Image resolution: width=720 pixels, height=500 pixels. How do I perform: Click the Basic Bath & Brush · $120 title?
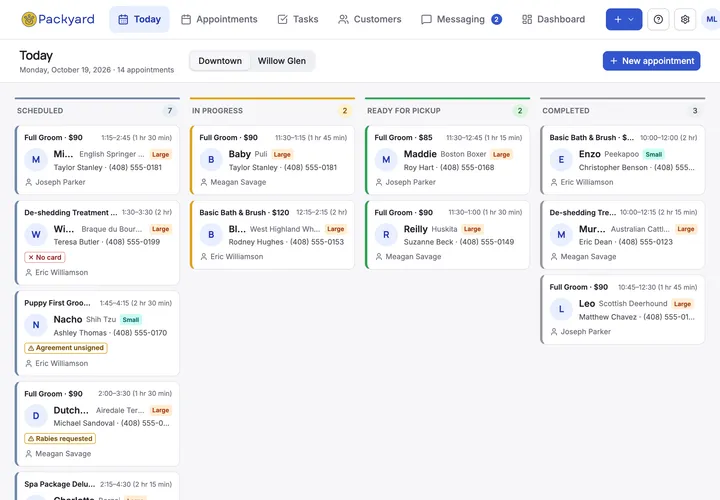tap(244, 213)
